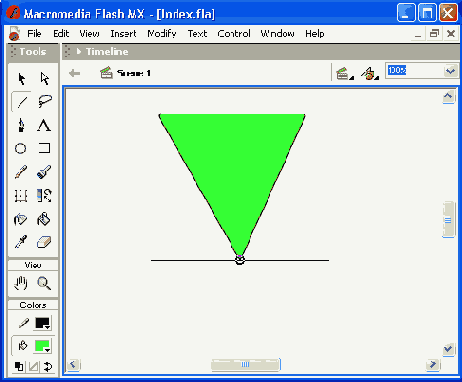Screen dimensions: 462x382
Task: Open the green fill color swatch
Action: click(x=43, y=346)
